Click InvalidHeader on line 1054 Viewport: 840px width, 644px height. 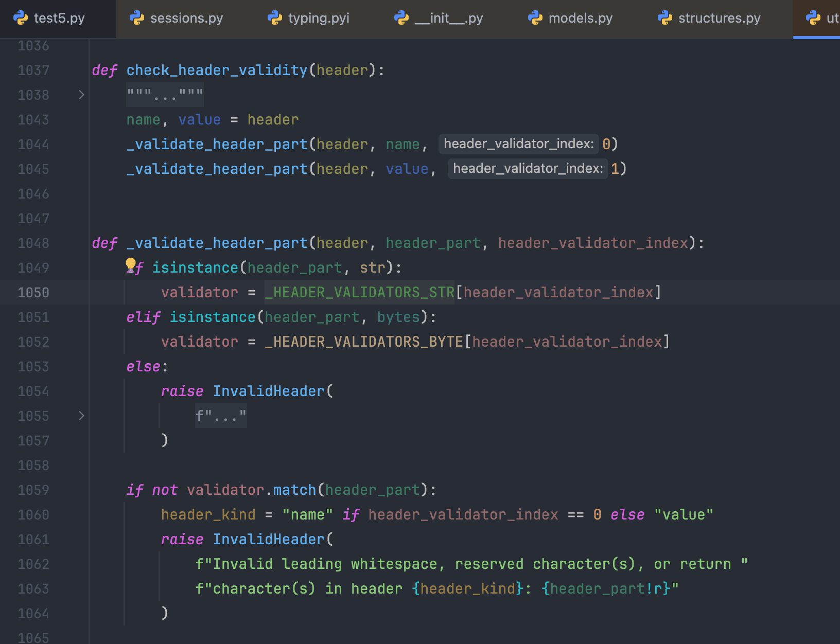tap(269, 391)
